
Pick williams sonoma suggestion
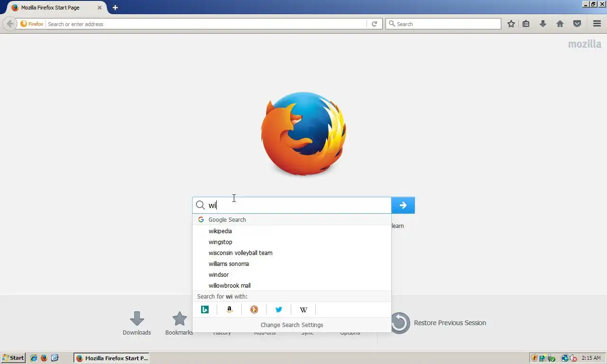[292, 264]
